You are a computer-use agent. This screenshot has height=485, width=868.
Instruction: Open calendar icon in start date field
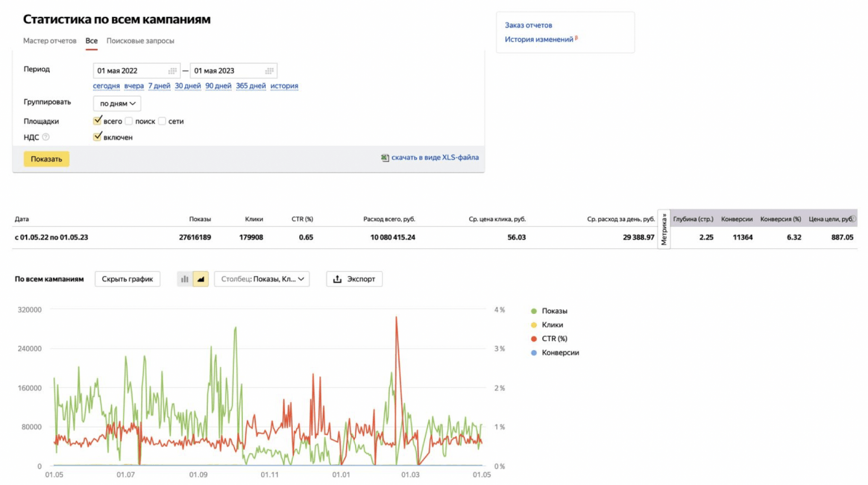click(172, 71)
